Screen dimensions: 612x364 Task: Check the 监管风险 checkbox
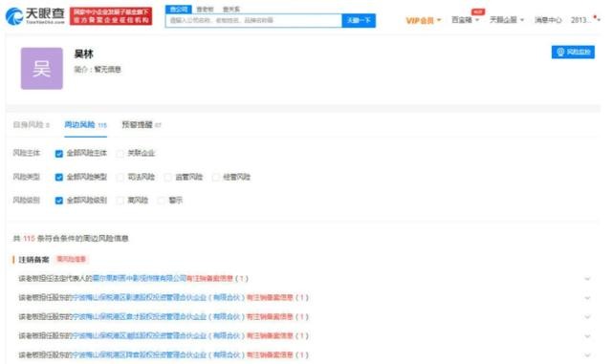pyautogui.click(x=168, y=177)
